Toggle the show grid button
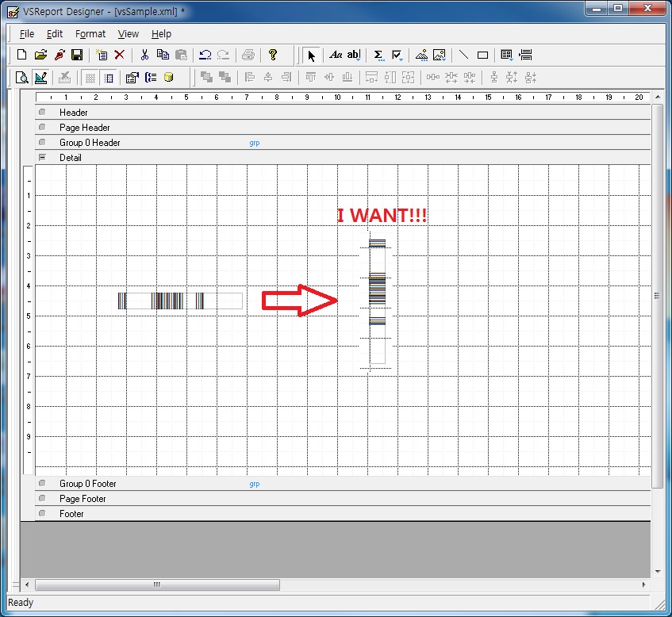The image size is (672, 617). [90, 78]
